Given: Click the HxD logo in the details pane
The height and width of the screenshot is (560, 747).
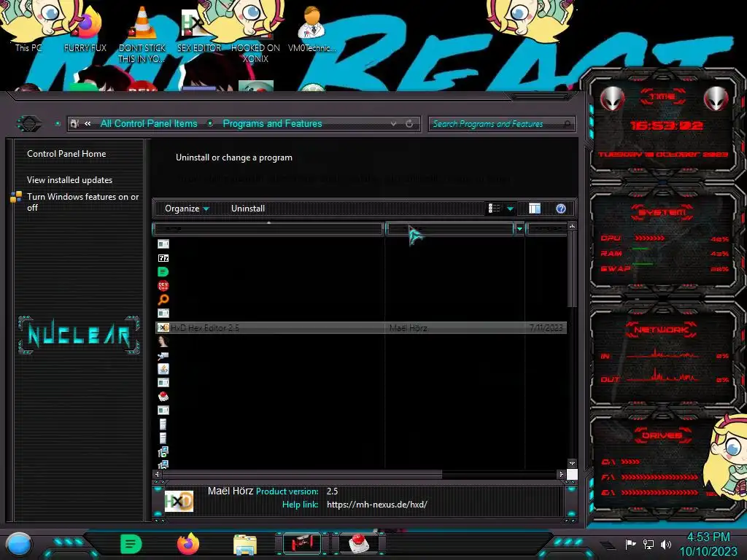Looking at the screenshot, I should pos(179,502).
